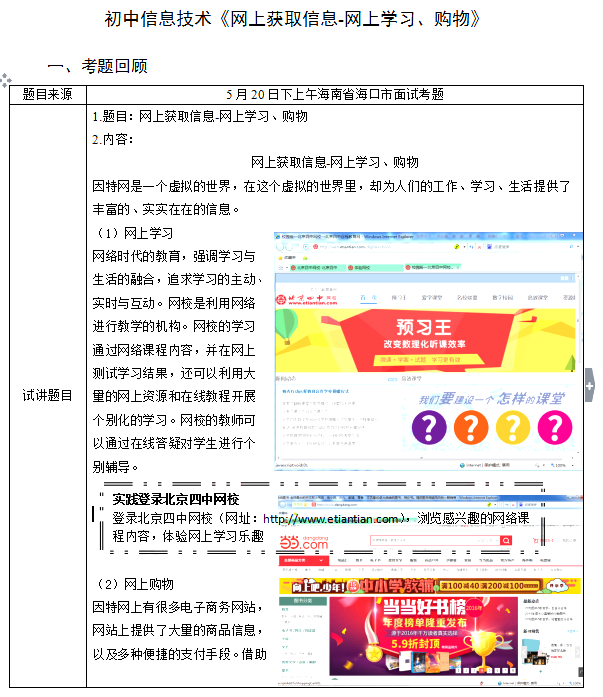Viewport: 603px width, 697px height.
Task: Click the dangdang.com logo in the screenshot
Action: (x=304, y=543)
